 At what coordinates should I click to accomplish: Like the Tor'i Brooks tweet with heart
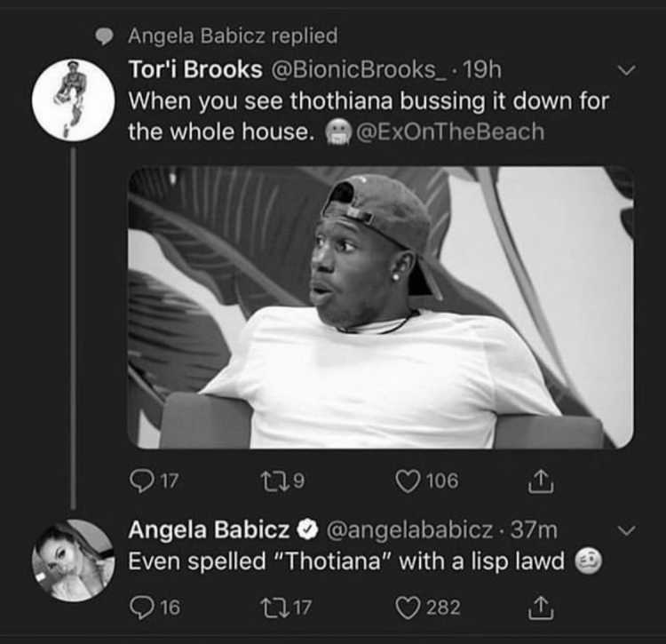tap(407, 481)
